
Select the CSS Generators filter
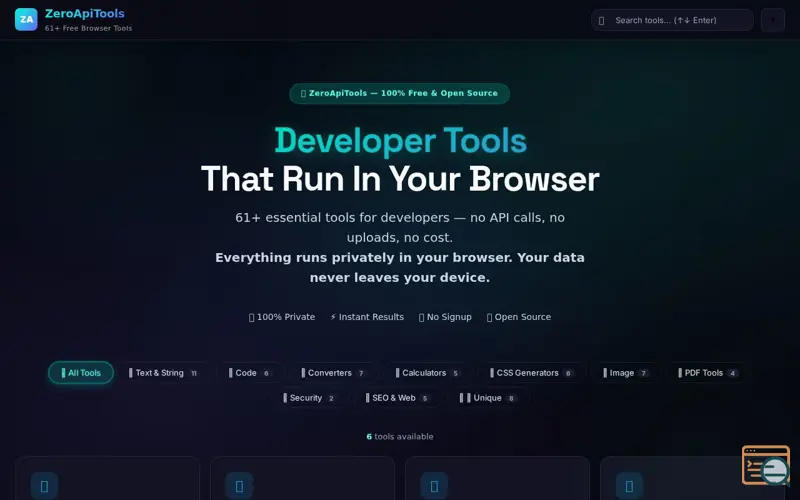pos(532,373)
